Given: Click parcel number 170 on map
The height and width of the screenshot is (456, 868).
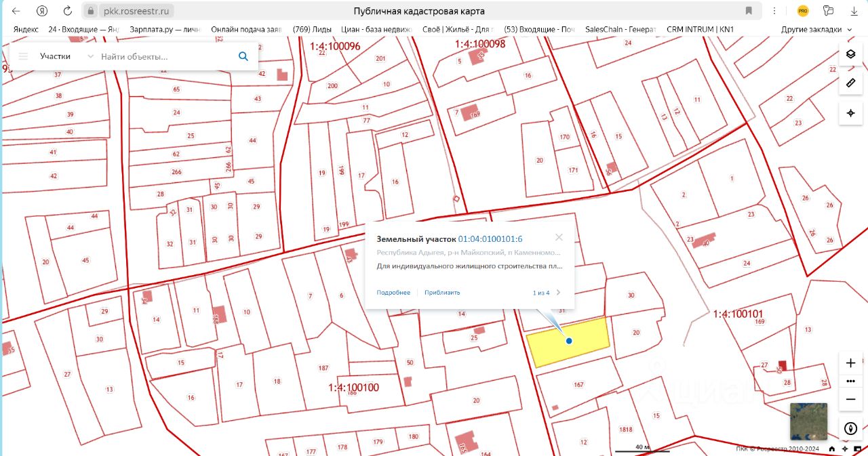Looking at the screenshot, I should click(564, 137).
